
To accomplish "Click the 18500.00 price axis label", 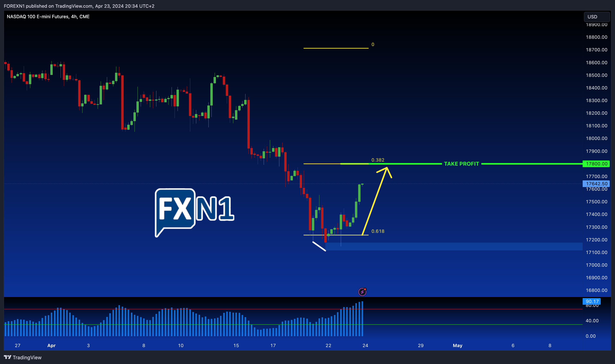I will pos(596,75).
